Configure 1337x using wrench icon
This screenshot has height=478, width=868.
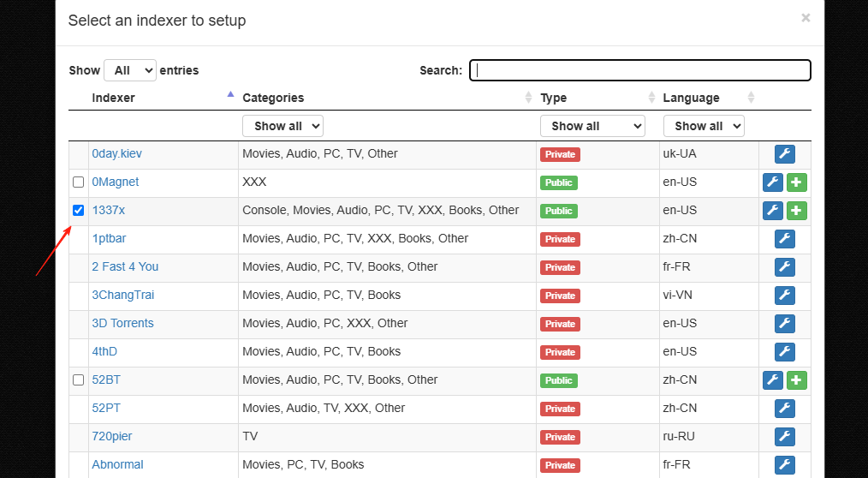click(x=773, y=211)
